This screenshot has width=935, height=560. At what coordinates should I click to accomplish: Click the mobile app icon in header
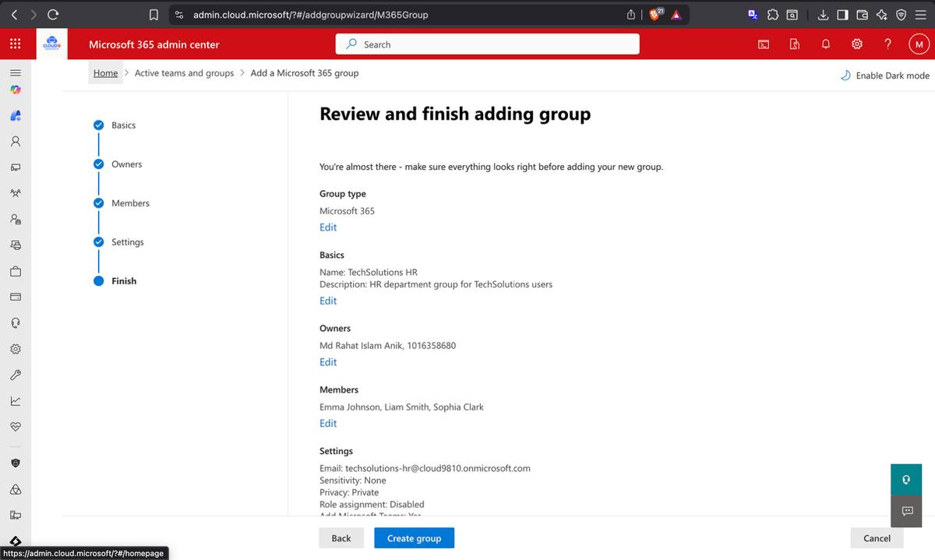point(795,44)
